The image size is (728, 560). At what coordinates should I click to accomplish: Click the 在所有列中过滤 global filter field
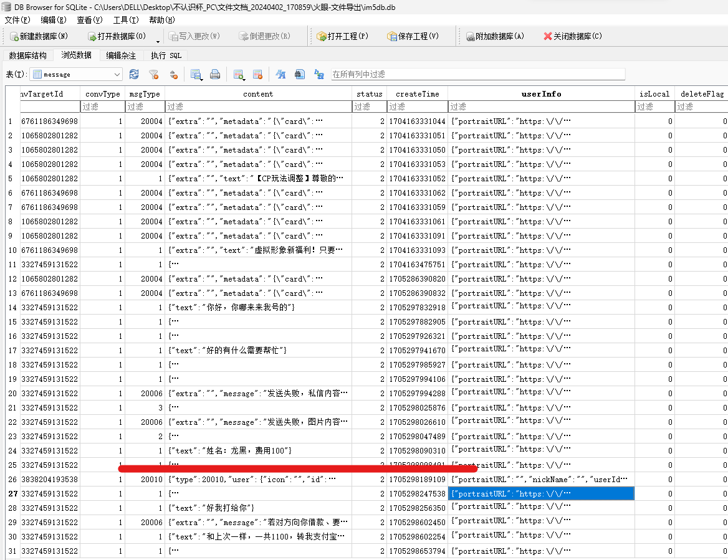pos(477,74)
